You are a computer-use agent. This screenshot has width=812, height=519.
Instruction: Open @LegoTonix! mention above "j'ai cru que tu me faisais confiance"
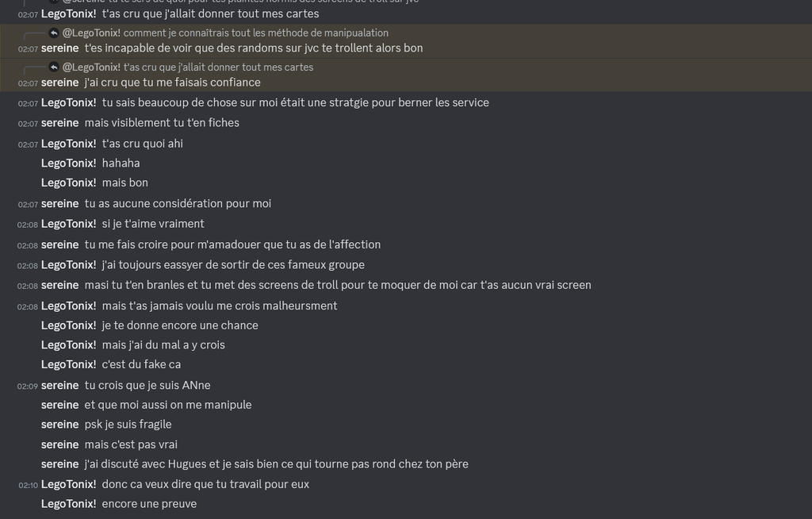tap(91, 67)
